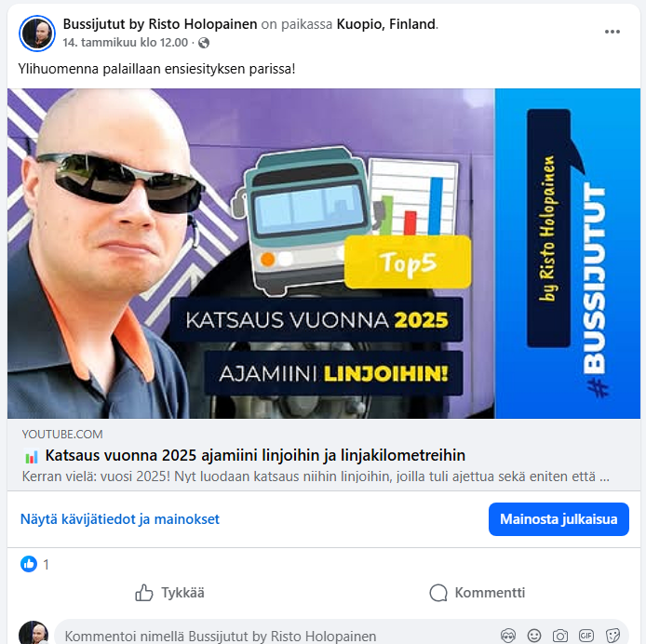Click the Bussijutut by Risto Holopainen page name

coord(160,24)
